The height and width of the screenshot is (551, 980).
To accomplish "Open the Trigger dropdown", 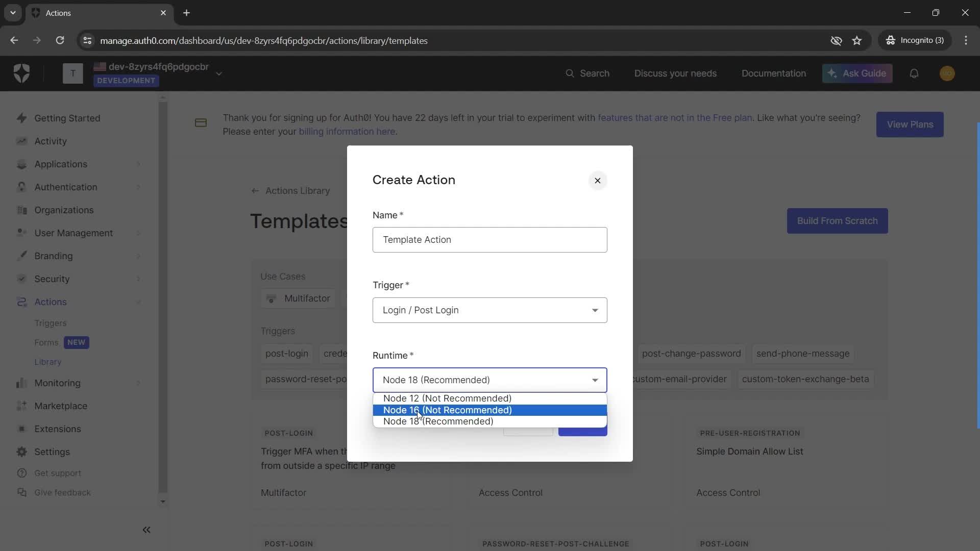I will [489, 310].
